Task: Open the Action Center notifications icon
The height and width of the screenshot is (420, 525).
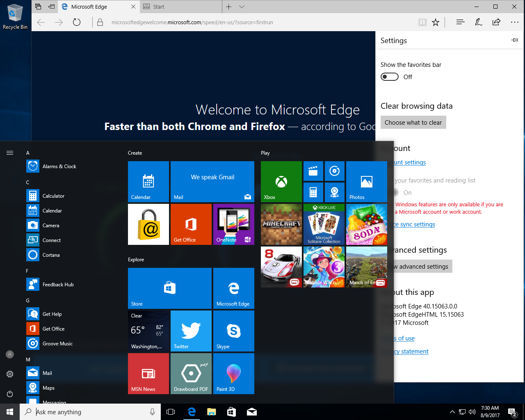Action: (x=512, y=412)
